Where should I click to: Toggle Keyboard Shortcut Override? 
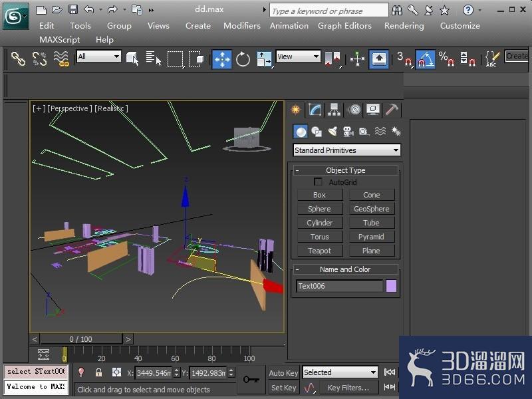click(x=379, y=59)
